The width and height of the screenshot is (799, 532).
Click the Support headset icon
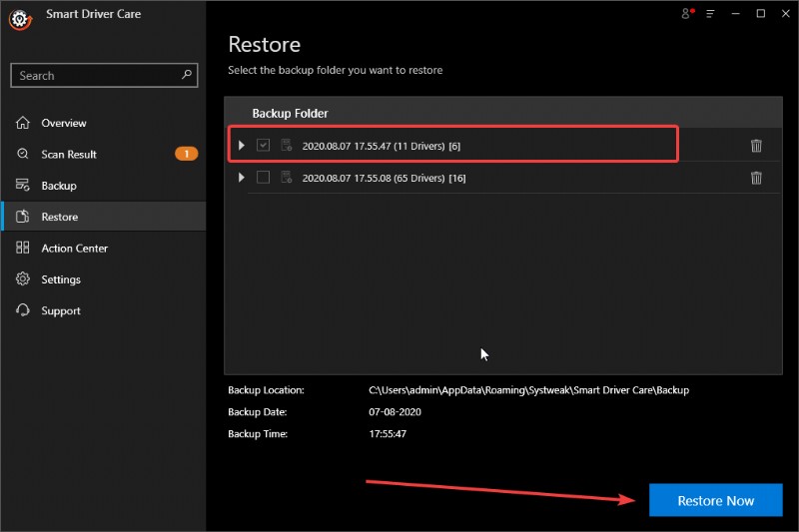(22, 310)
